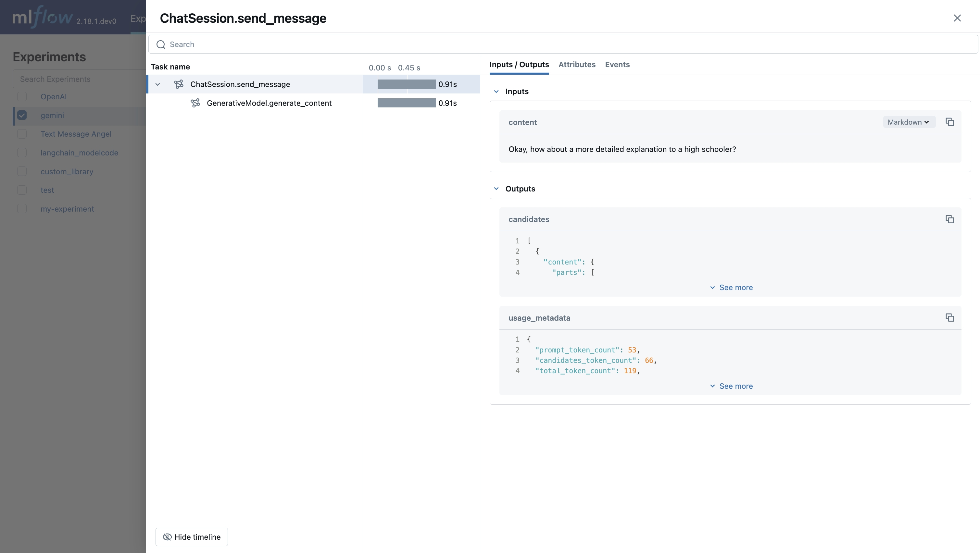Click the candidates_token_count value 66
The width and height of the screenshot is (980, 553).
click(x=649, y=360)
